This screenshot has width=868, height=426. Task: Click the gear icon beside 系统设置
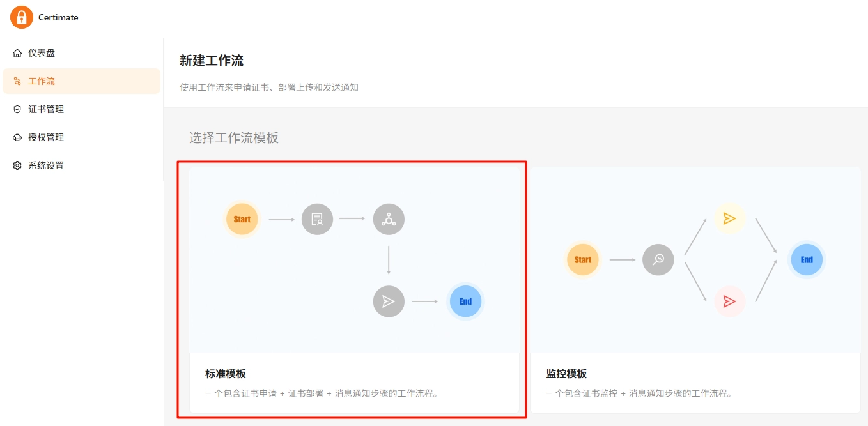[x=17, y=165]
